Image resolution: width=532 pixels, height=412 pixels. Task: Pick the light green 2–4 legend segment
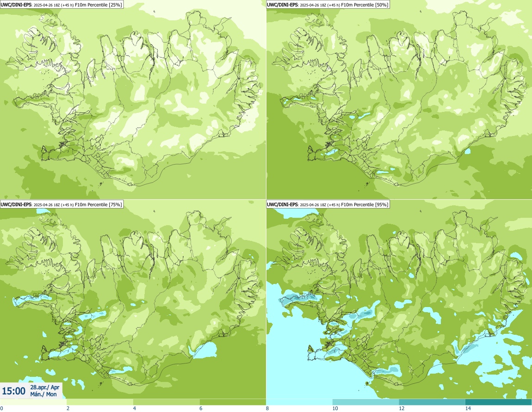pyautogui.click(x=100, y=402)
